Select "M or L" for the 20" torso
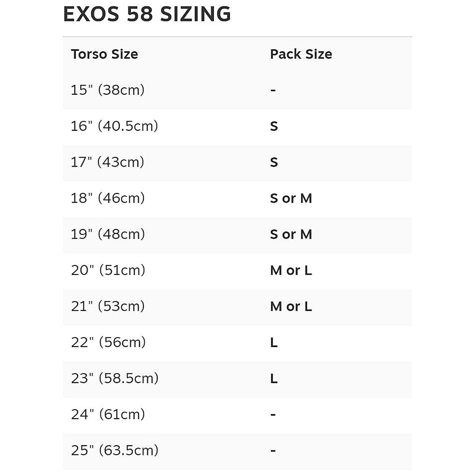Viewport: 476px width, 476px height. click(291, 270)
